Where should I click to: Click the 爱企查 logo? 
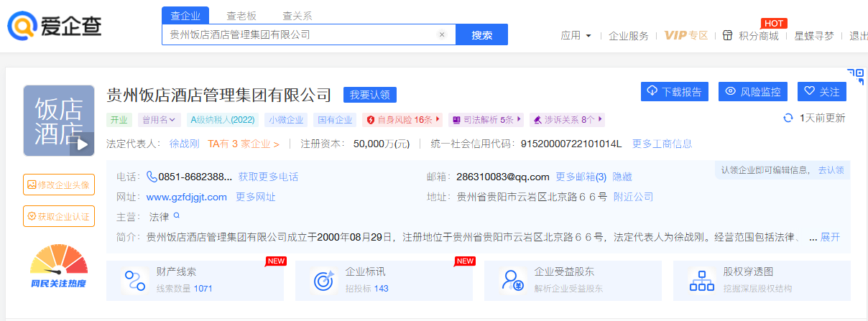pyautogui.click(x=55, y=26)
